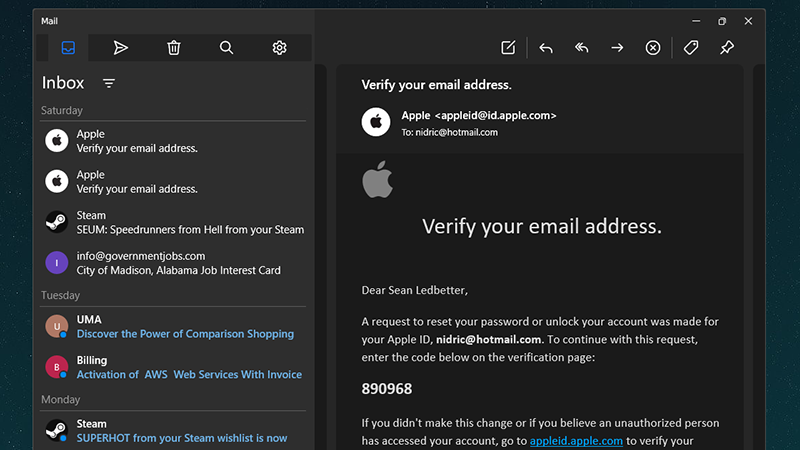Click the Tuesday group header
This screenshot has width=800, height=450.
click(x=60, y=295)
